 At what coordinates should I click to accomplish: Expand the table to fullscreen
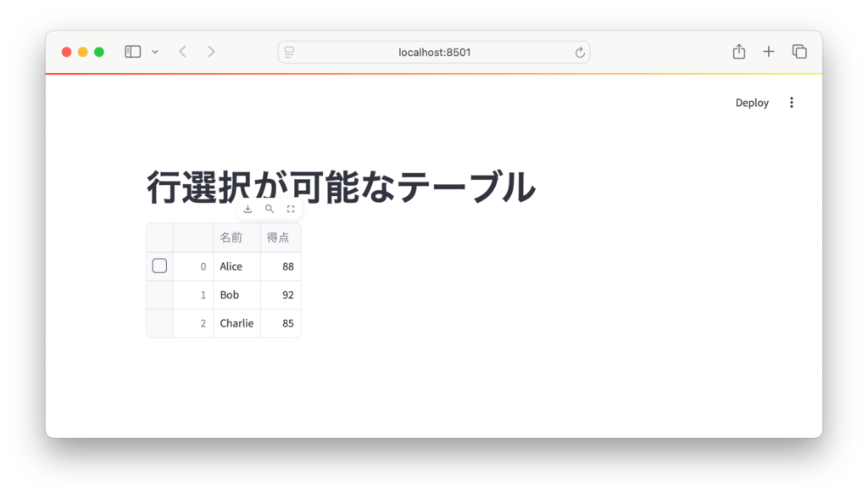pyautogui.click(x=291, y=209)
